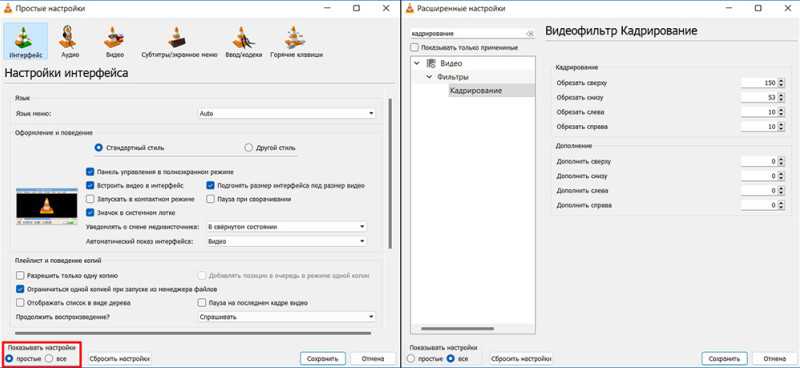The width and height of the screenshot is (800, 368).
Task: Disable Встроить видео в интерфейс checkbox
Action: point(90,186)
